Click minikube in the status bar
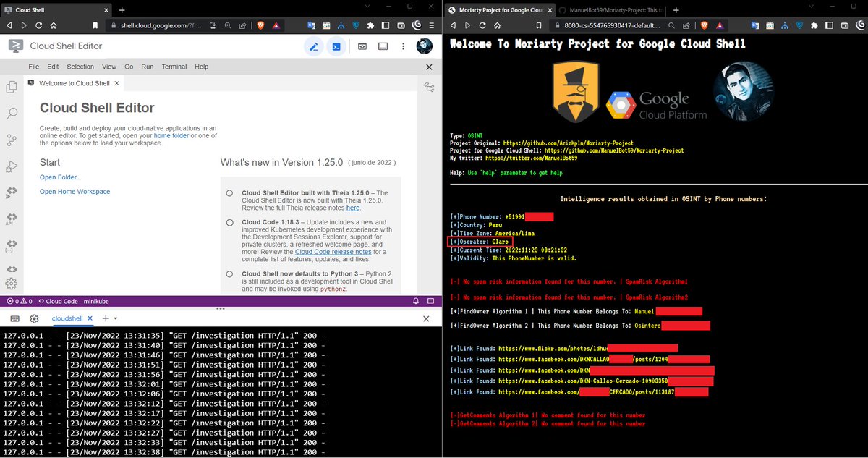Image resolution: width=868 pixels, height=458 pixels. [x=96, y=301]
